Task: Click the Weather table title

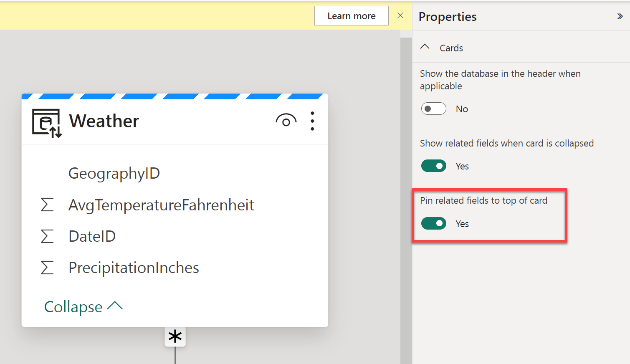Action: [104, 121]
